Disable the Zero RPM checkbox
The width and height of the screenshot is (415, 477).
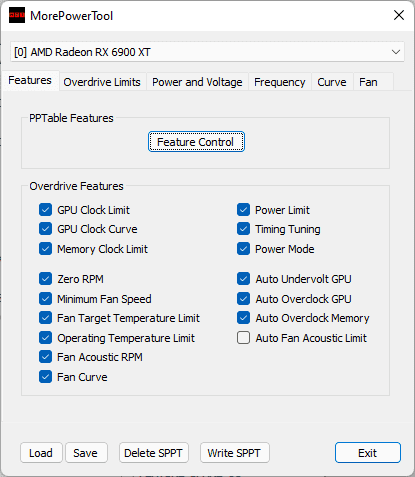coord(45,279)
